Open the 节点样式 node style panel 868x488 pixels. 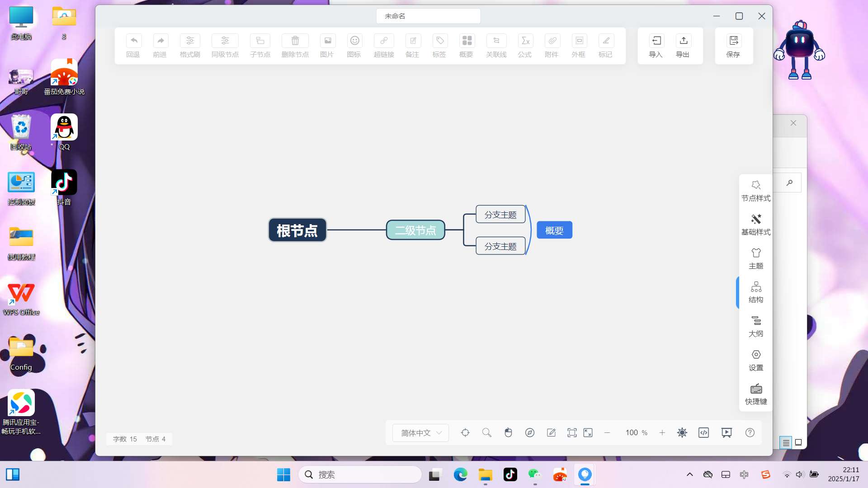(x=756, y=191)
